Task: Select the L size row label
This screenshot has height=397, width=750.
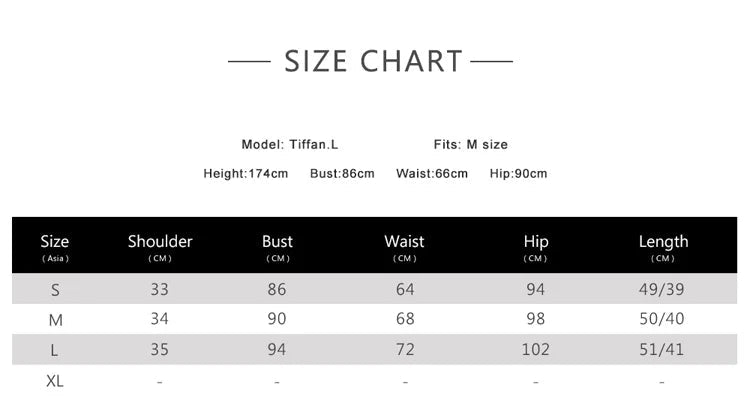Action: (x=54, y=350)
